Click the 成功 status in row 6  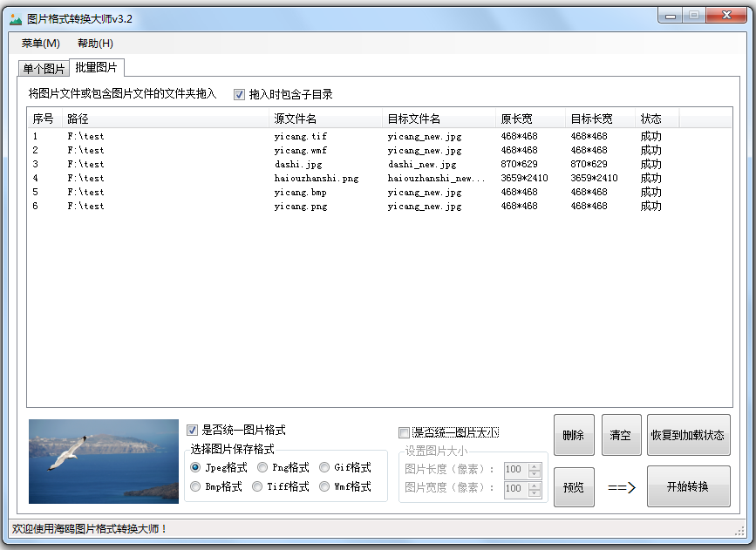click(650, 207)
